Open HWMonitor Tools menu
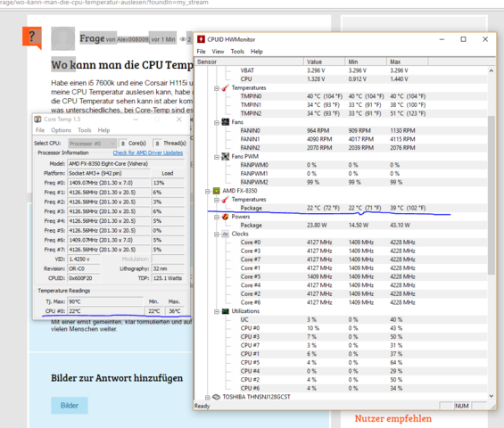Image resolution: width=504 pixels, height=428 pixels. coord(237,52)
